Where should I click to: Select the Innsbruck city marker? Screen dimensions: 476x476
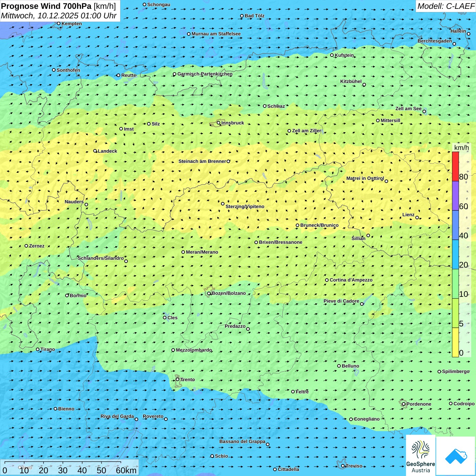(x=219, y=123)
